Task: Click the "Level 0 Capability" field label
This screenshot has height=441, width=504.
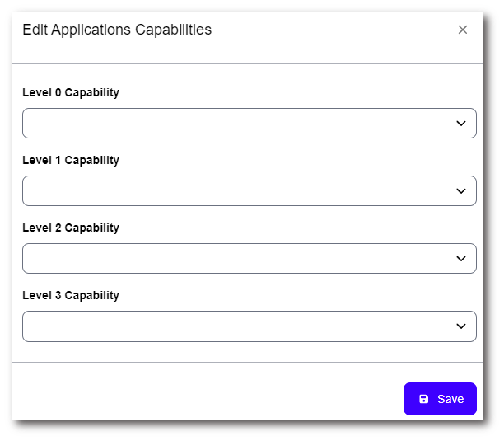Action: (x=71, y=93)
